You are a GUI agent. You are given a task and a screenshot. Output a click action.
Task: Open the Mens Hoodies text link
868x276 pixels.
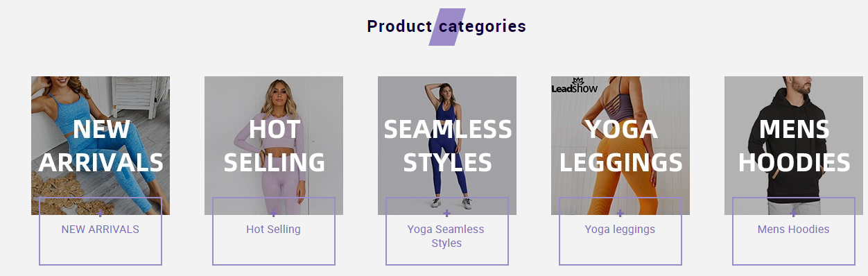pos(794,230)
